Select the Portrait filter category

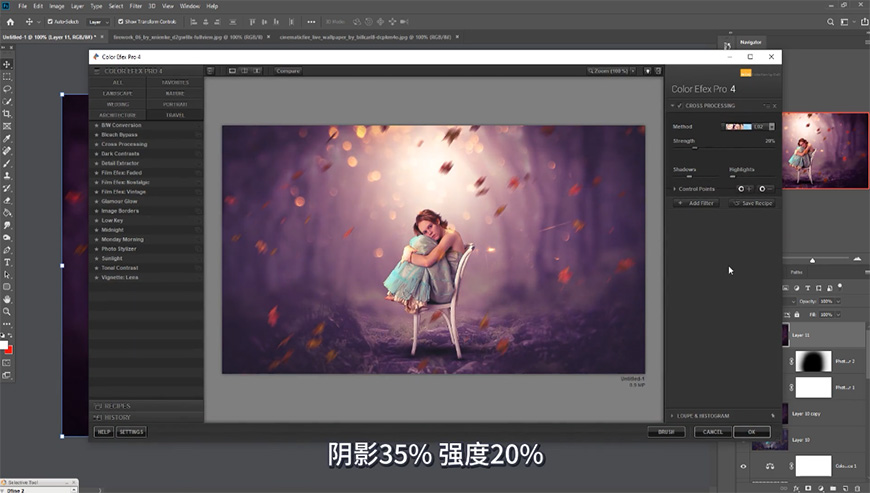(175, 104)
